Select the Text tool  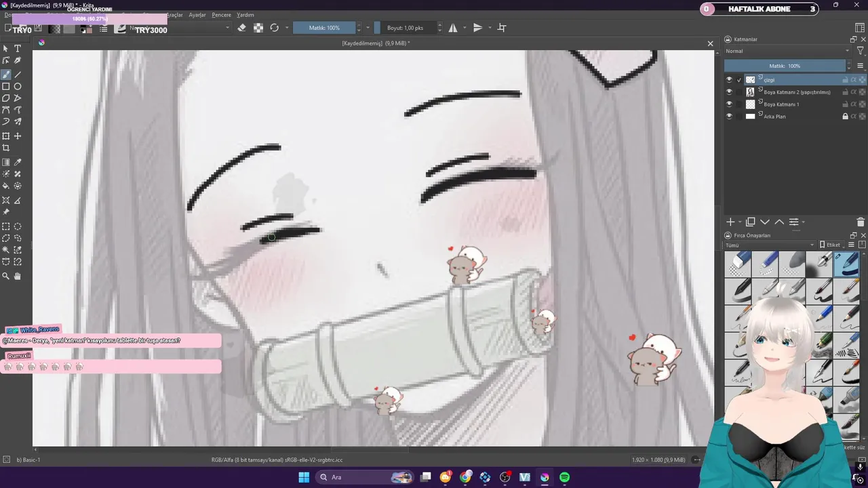(x=18, y=49)
